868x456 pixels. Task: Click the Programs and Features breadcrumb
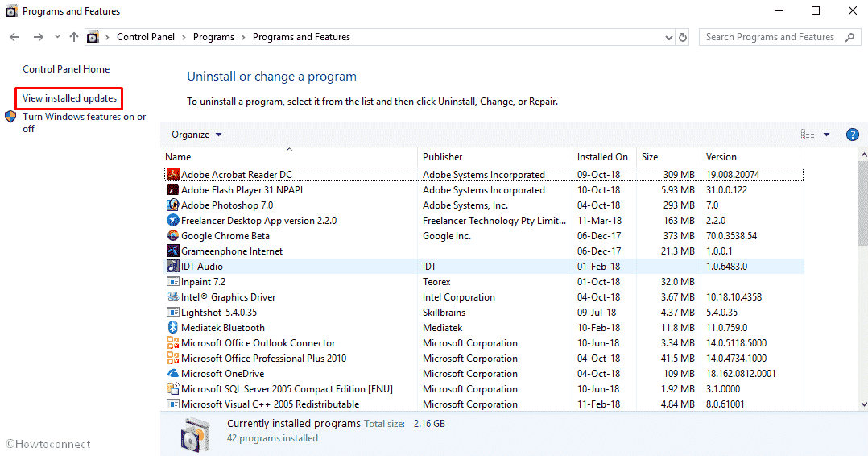coord(301,37)
